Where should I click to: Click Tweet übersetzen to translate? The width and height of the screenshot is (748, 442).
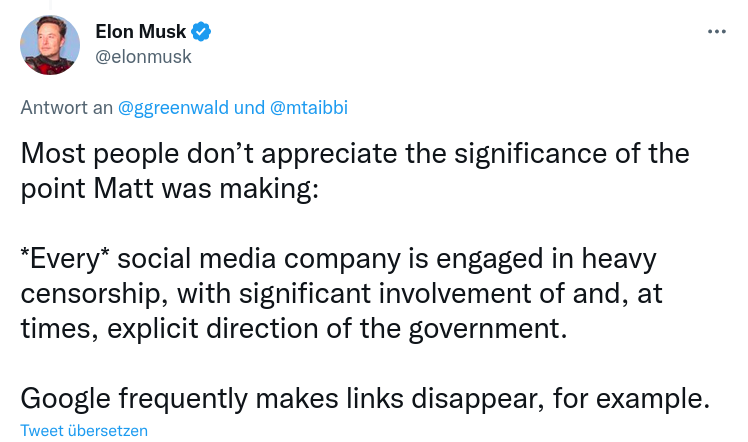click(x=84, y=431)
